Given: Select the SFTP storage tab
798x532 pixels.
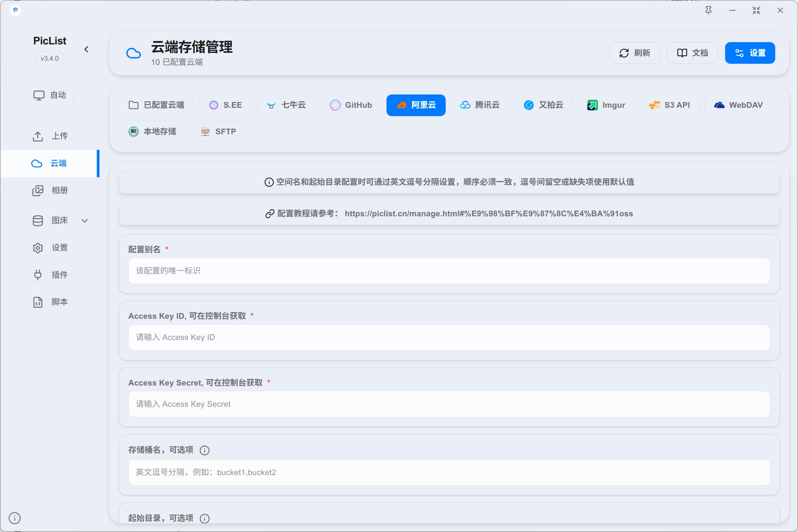Looking at the screenshot, I should pyautogui.click(x=218, y=132).
